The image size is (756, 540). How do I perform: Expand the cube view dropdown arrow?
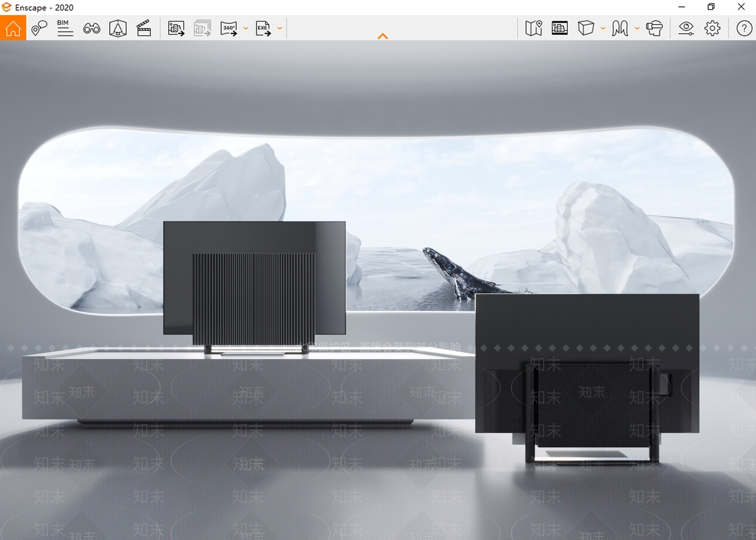click(x=603, y=28)
